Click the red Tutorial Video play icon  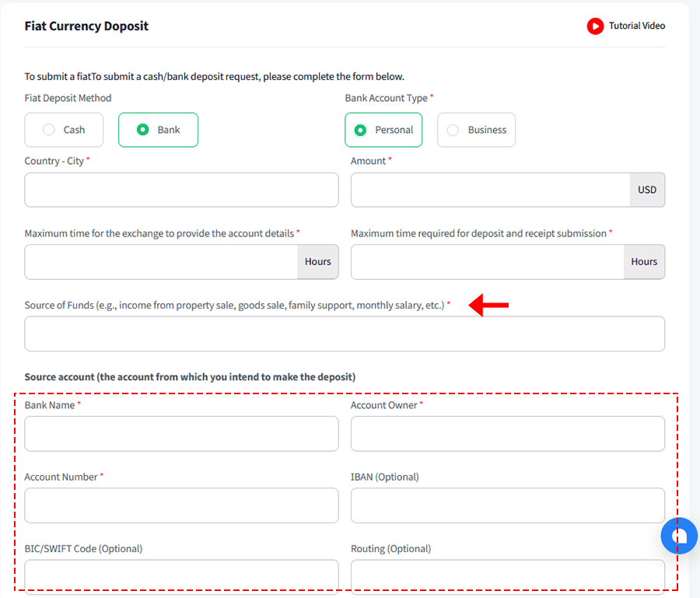pyautogui.click(x=595, y=26)
